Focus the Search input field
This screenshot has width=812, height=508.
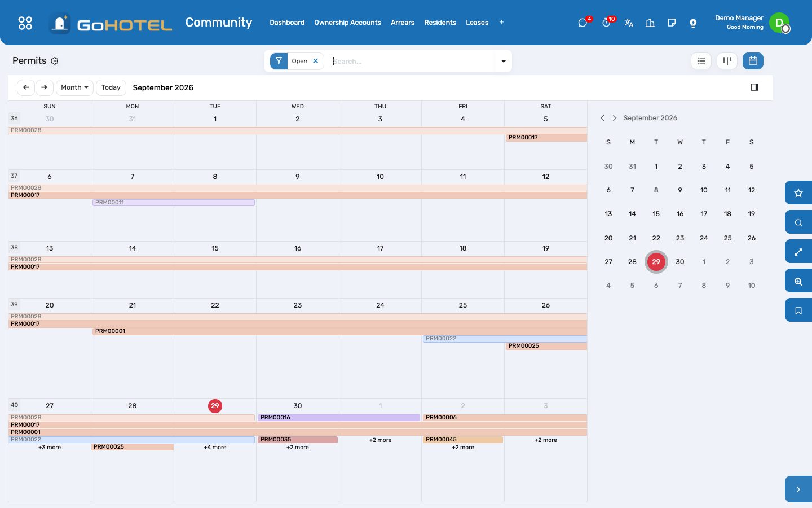(x=411, y=61)
